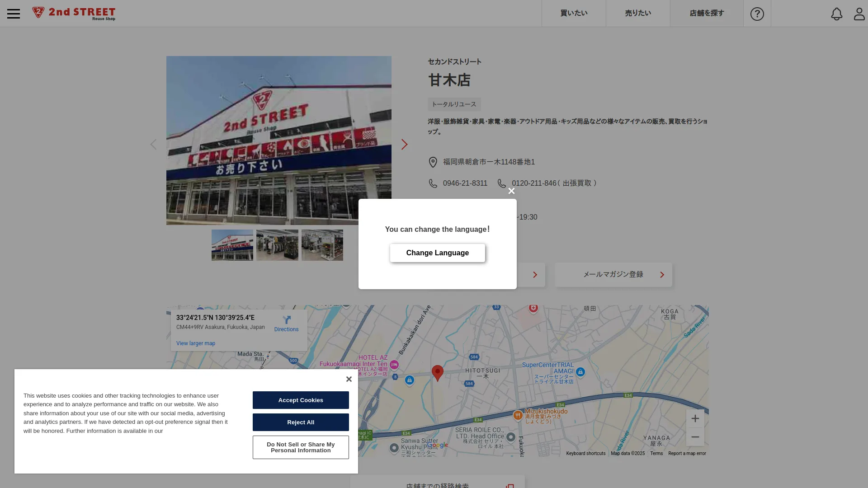Click Do Not Sell or Share button
Image resolution: width=868 pixels, height=488 pixels.
point(301,447)
